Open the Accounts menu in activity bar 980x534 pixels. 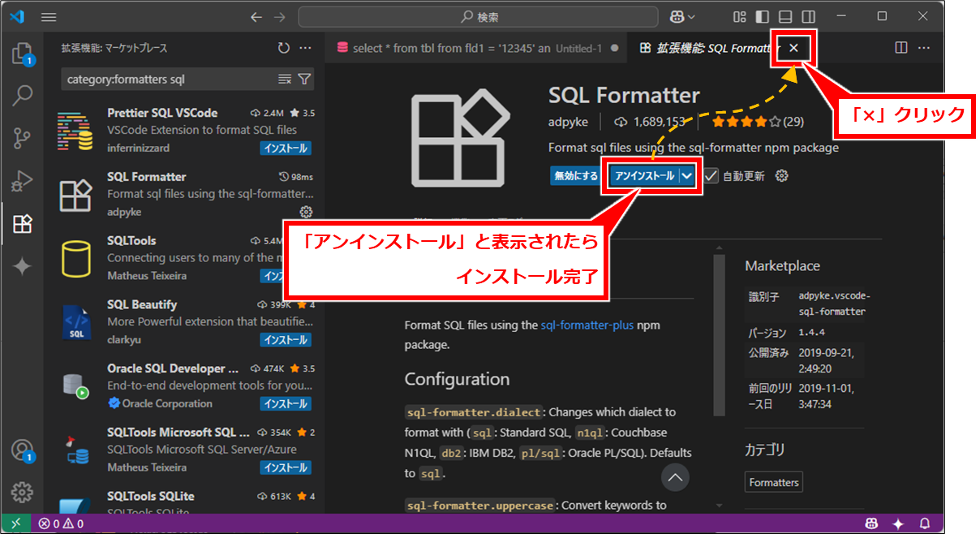[x=22, y=450]
